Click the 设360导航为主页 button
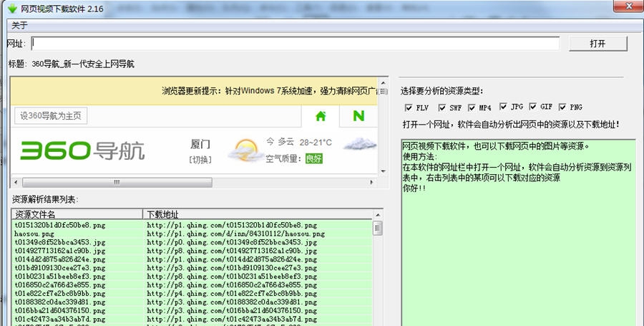 click(x=51, y=115)
